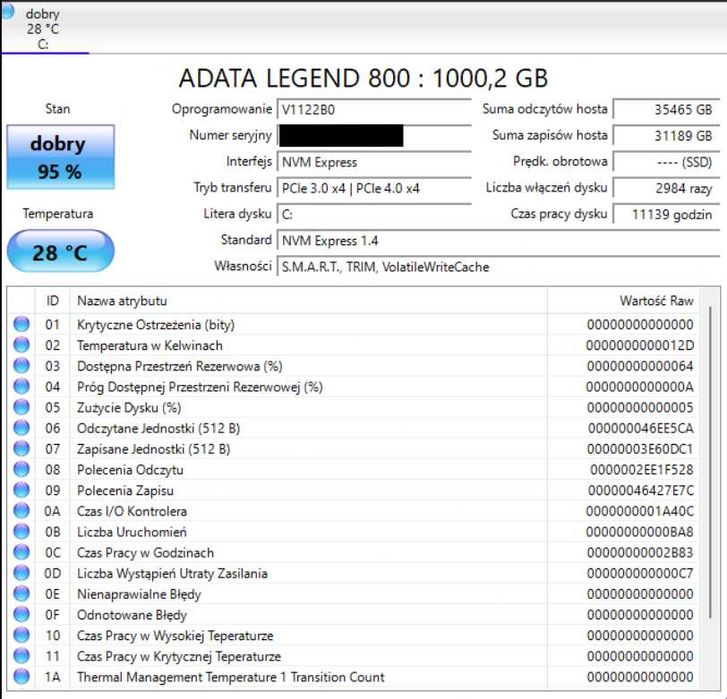Click the dobry 95 % health status button
The image size is (727, 699).
click(x=60, y=157)
